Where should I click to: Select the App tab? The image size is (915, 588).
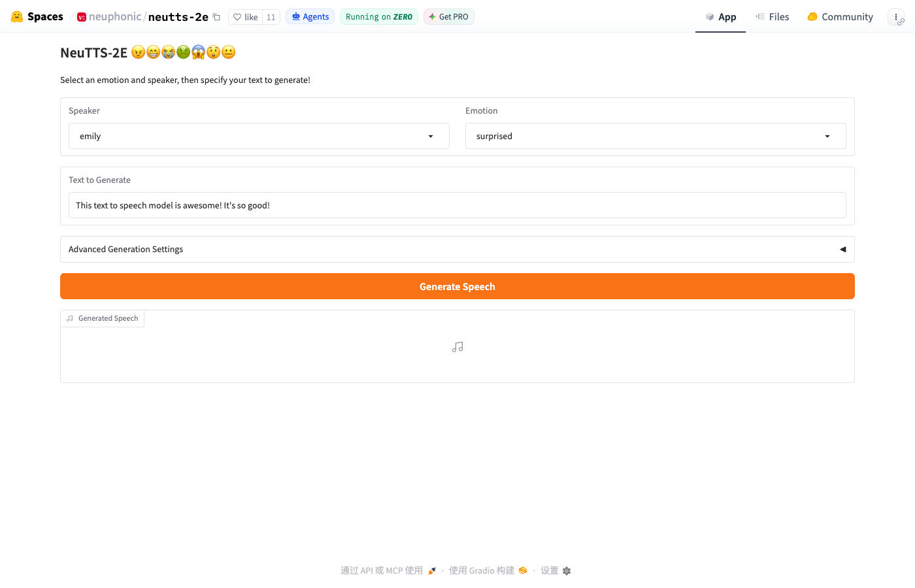click(720, 17)
